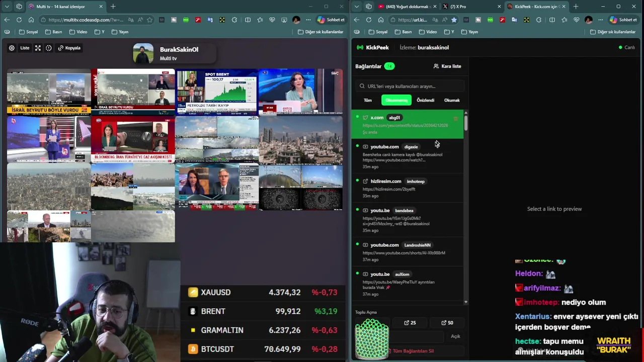Screen dimensions: 644x362
Task: Open the youtu.be link from auXiom
Action: [407, 284]
